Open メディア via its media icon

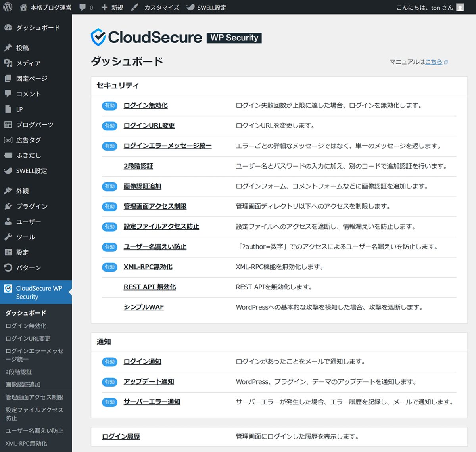(8, 63)
